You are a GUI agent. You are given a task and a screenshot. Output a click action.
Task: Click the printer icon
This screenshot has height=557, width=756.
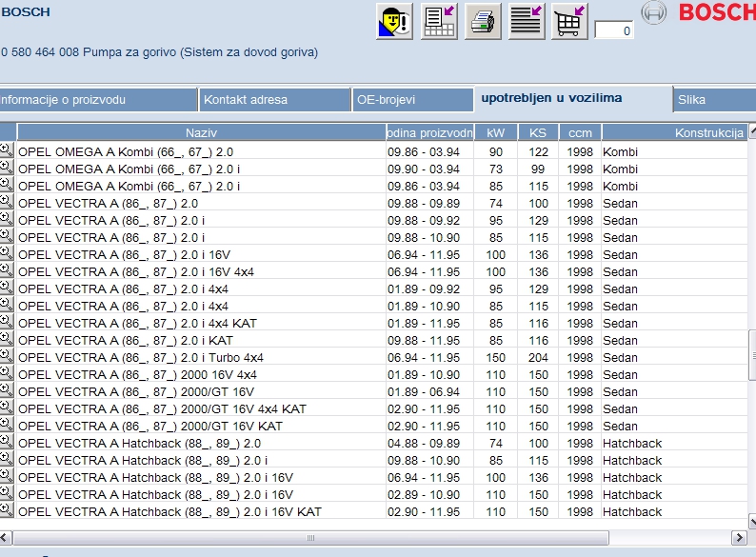click(x=483, y=22)
